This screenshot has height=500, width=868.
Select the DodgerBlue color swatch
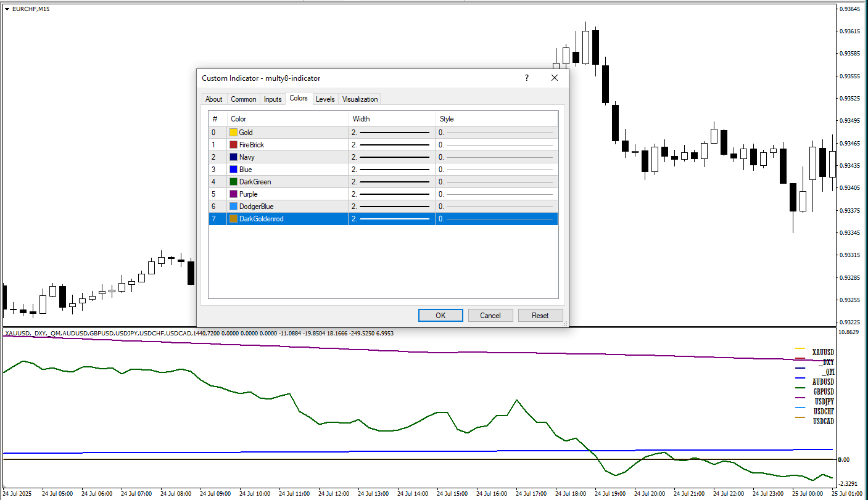tap(233, 207)
